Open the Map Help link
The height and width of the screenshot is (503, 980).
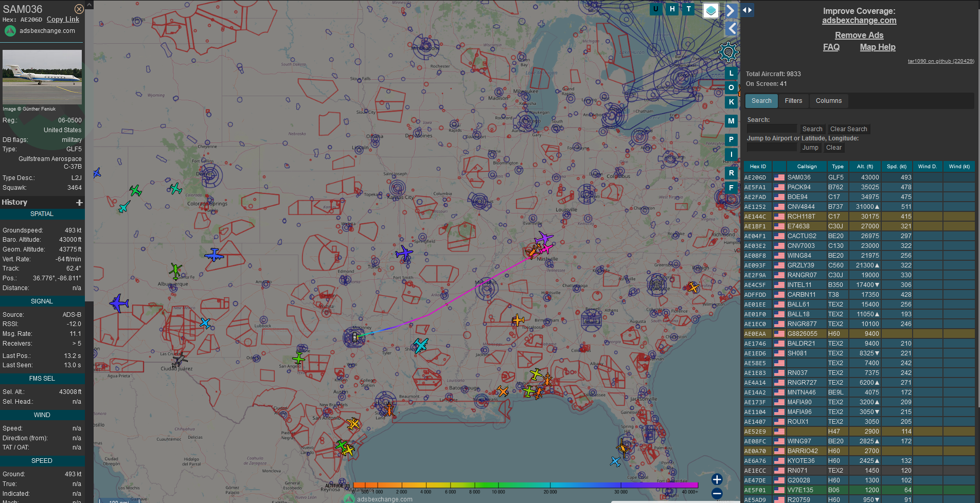[878, 47]
